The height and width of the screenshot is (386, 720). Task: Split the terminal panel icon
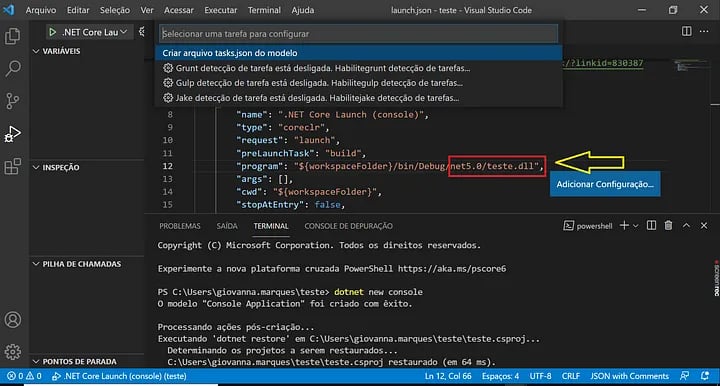651,225
